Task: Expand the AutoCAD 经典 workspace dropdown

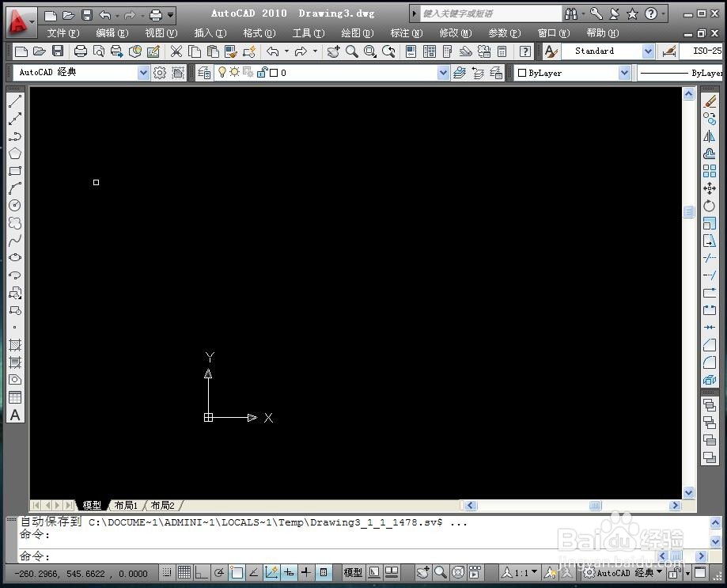Action: click(x=143, y=73)
